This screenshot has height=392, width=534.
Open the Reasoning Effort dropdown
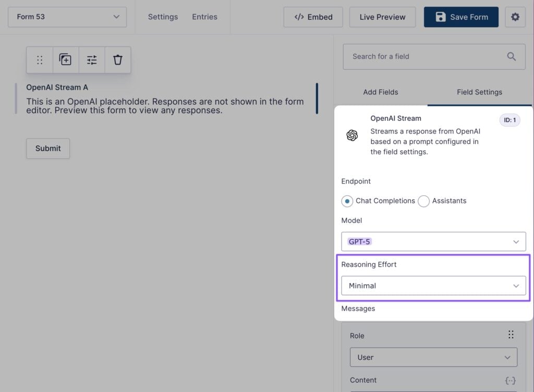pyautogui.click(x=433, y=286)
